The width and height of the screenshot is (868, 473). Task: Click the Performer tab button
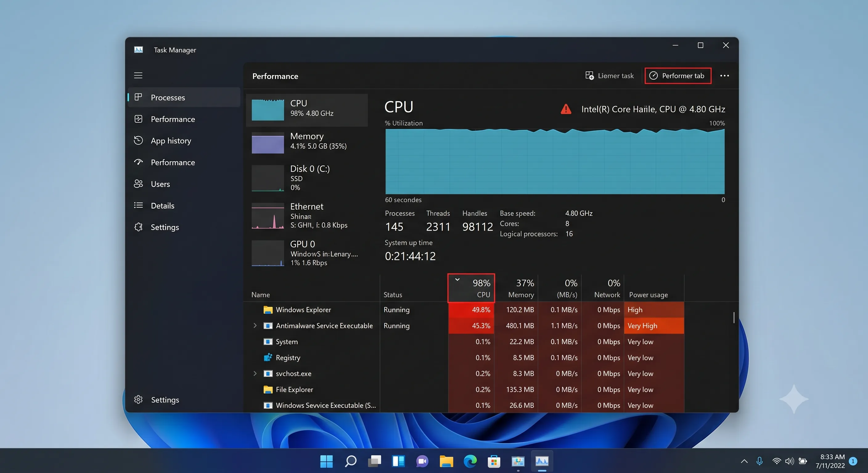pyautogui.click(x=678, y=76)
